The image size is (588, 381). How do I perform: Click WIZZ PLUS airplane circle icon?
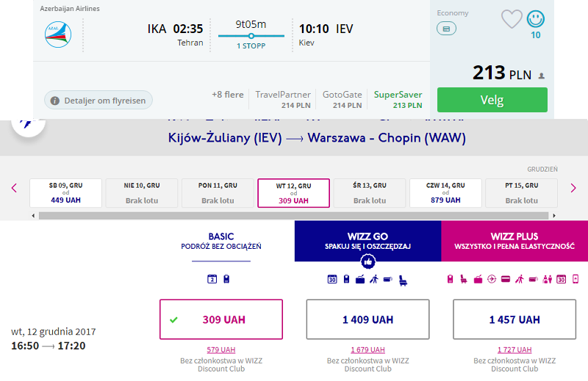click(x=492, y=279)
